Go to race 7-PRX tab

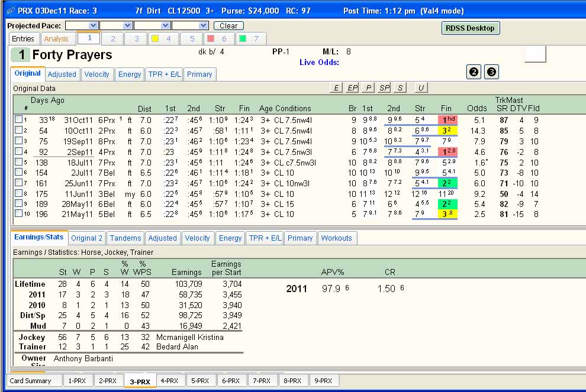point(262,381)
